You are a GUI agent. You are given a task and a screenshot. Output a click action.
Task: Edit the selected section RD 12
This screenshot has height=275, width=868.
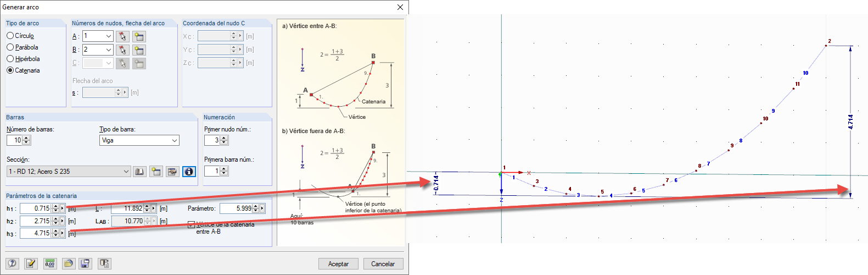tap(172, 172)
